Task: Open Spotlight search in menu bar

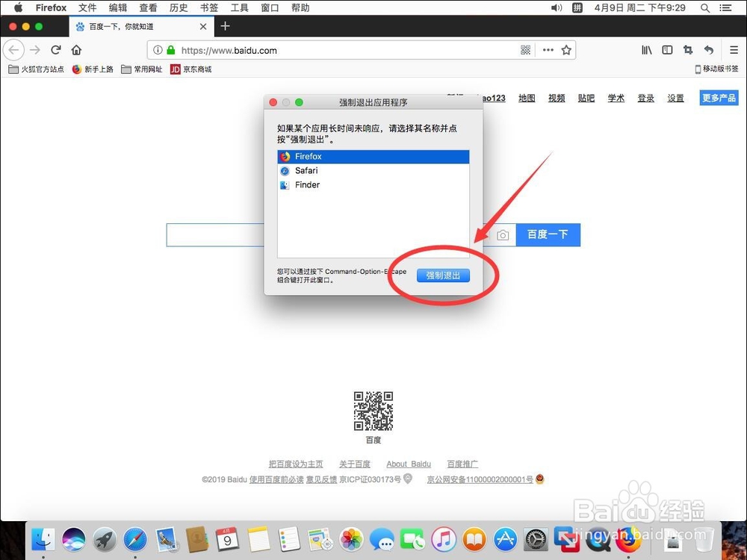Action: click(705, 7)
